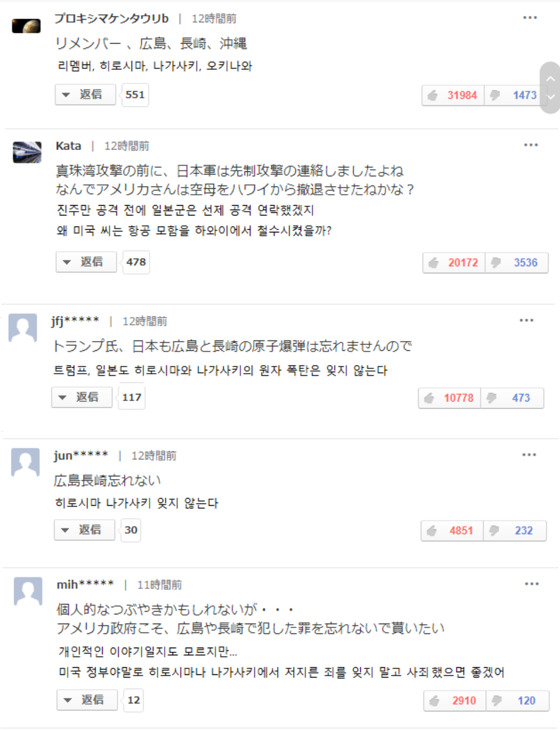Click プロキシマケンタウリb's planet avatar
Screen dimensions: 560x730
click(x=26, y=26)
